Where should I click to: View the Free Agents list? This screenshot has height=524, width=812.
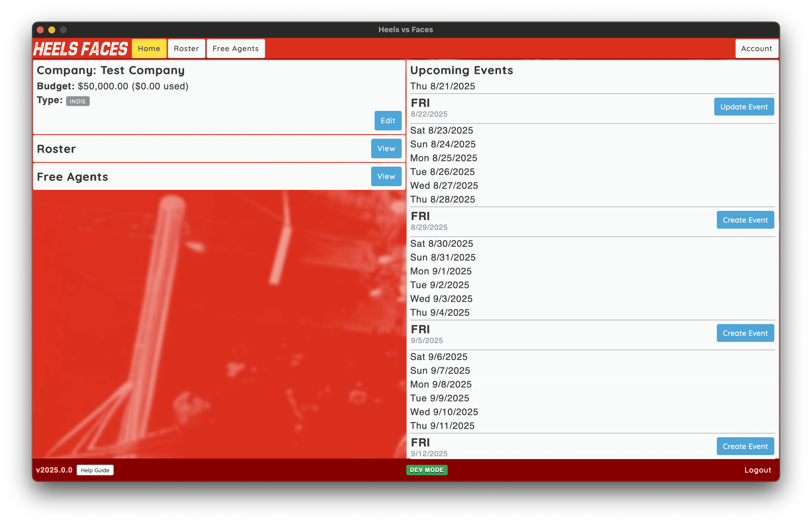386,176
